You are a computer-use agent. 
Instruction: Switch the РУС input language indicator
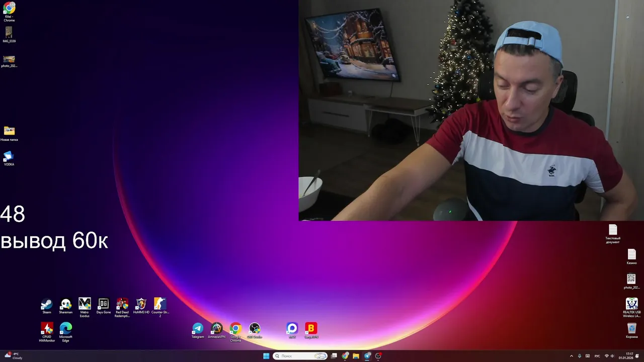597,356
